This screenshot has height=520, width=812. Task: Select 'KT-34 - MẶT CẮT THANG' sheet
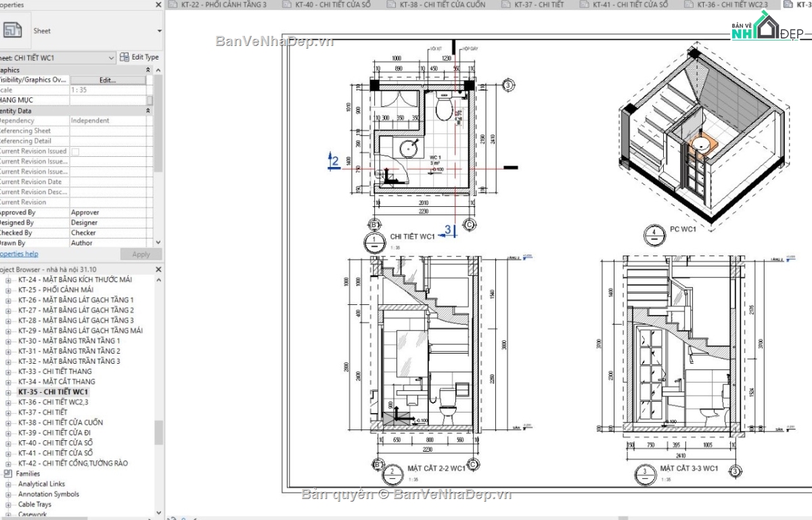point(57,381)
